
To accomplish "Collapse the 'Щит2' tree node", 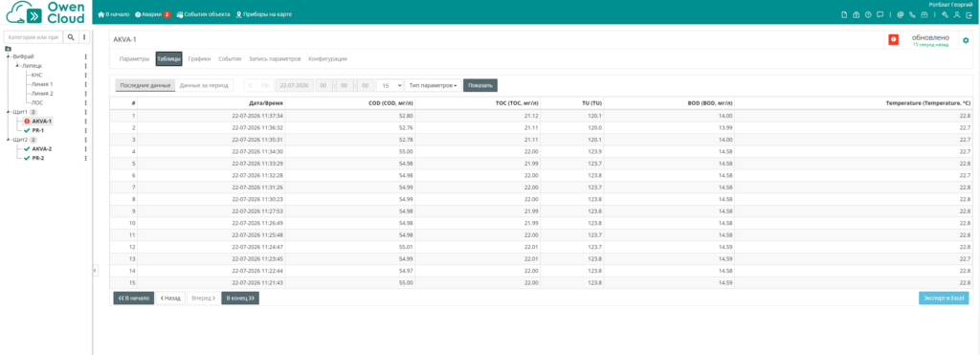I will (x=8, y=140).
